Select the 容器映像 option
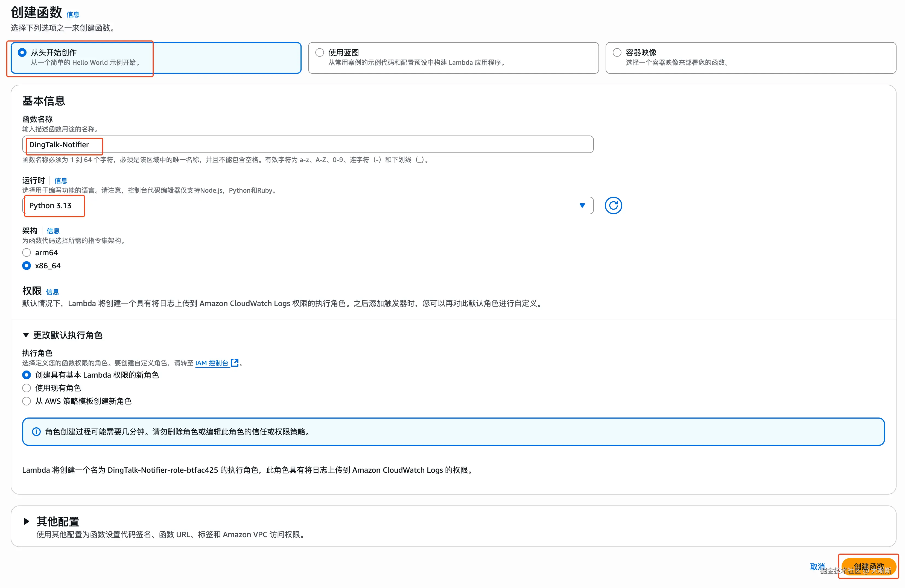The width and height of the screenshot is (905, 588). (x=617, y=52)
